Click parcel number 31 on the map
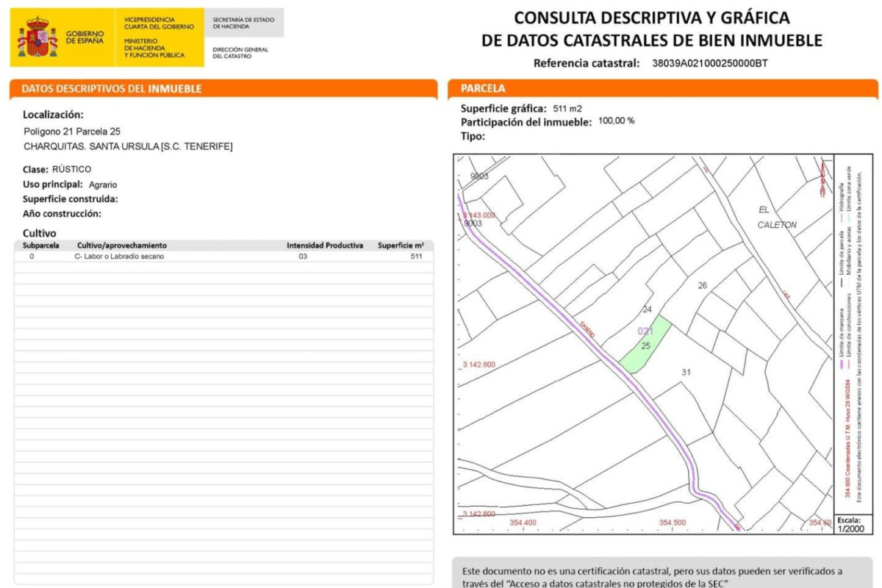Screen dimensions: 882x588 point(686,372)
